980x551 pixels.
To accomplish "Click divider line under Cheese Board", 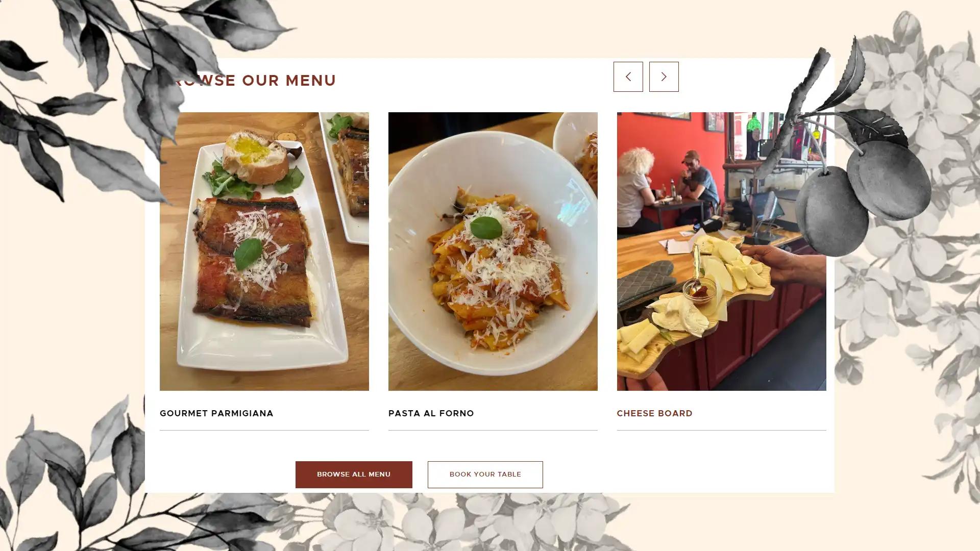I will tap(721, 430).
